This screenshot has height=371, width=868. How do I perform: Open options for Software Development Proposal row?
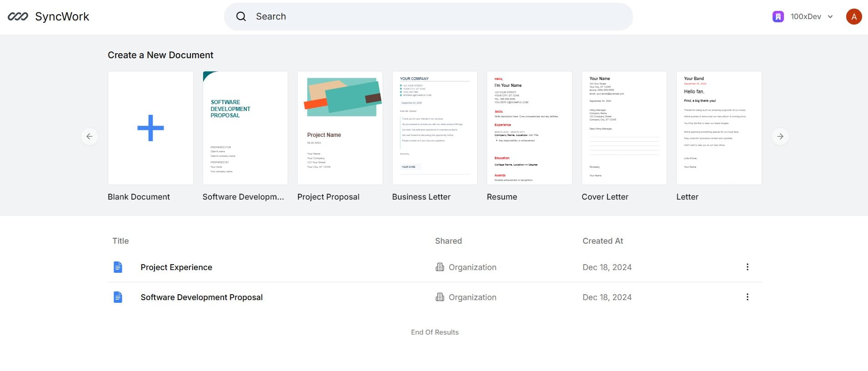(x=747, y=297)
